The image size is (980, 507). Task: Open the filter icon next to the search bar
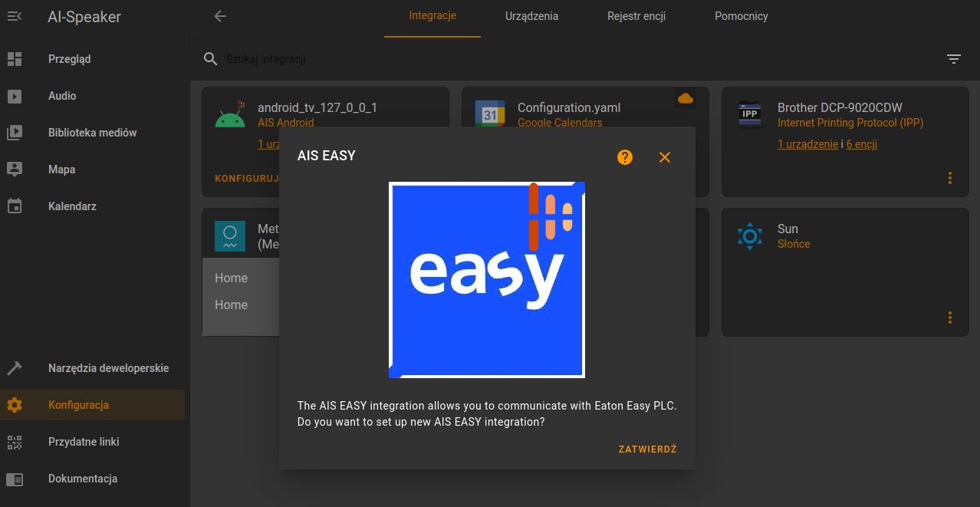click(x=953, y=59)
